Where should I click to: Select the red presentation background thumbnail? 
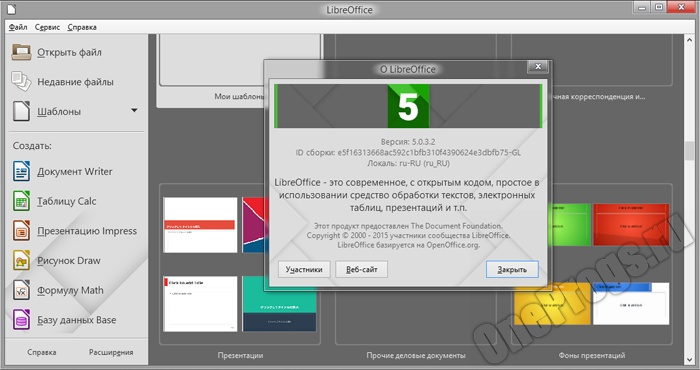631,224
